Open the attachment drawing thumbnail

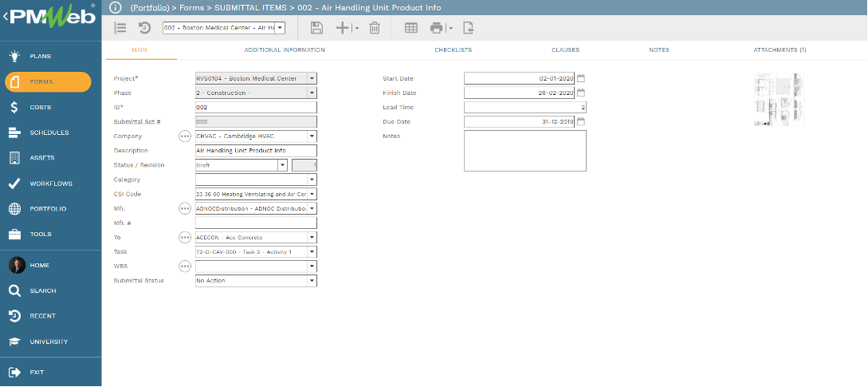pos(779,100)
